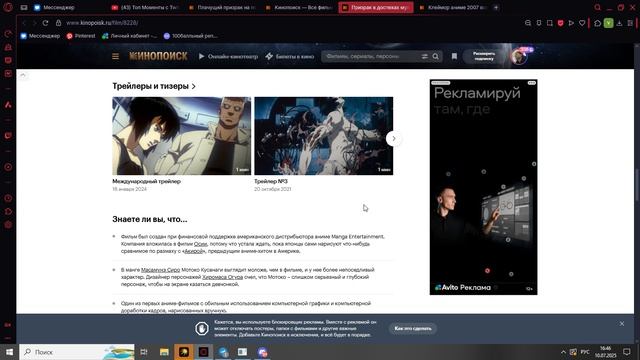Image resolution: width=640 pixels, height=360 pixels.
Task: Open the Масамунэ Сиро link
Action: pos(160,270)
